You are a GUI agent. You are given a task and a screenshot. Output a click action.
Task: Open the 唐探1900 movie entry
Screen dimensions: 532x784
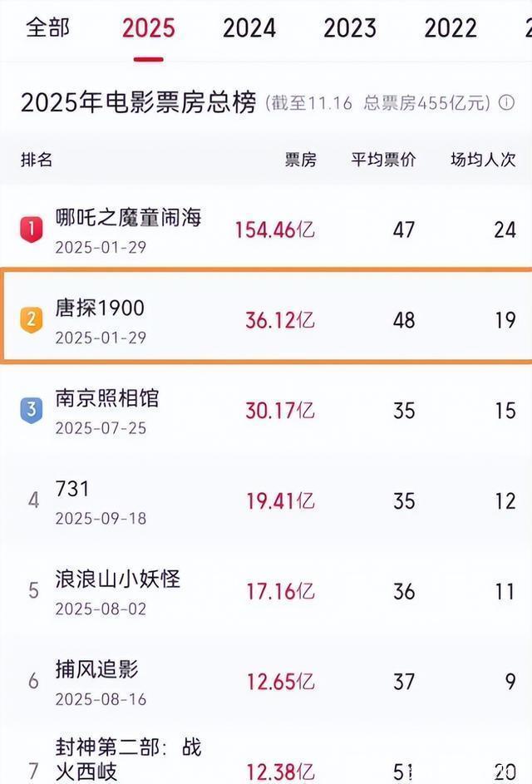tap(99, 308)
